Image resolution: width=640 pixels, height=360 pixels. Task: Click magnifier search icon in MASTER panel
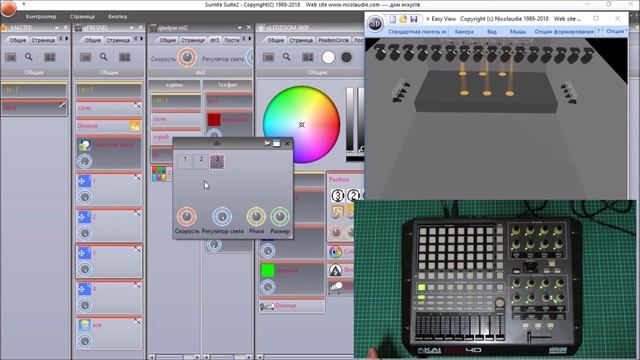coord(29,57)
